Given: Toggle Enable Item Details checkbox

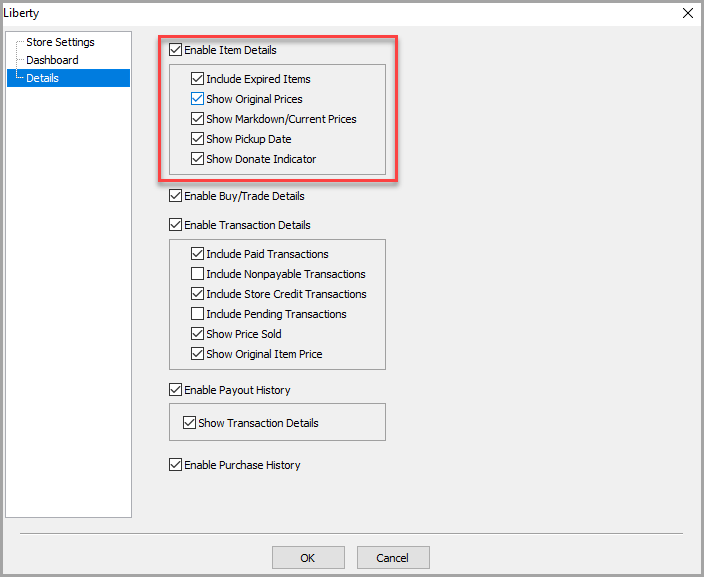Looking at the screenshot, I should [176, 50].
